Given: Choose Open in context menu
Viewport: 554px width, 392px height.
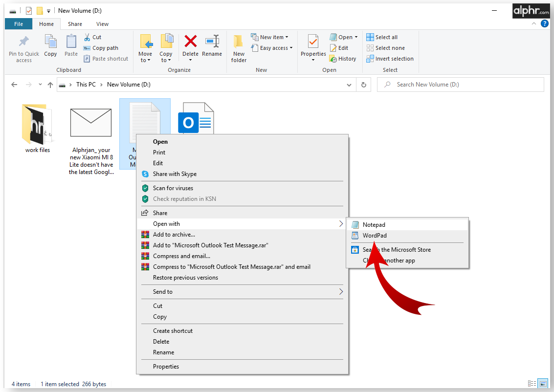Looking at the screenshot, I should coord(242,142).
